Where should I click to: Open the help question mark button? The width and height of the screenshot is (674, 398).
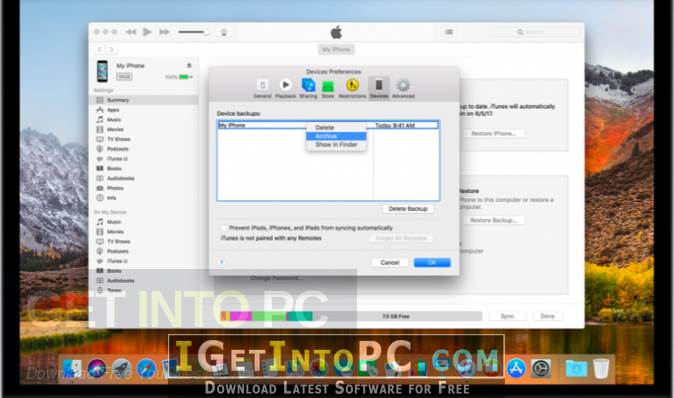[222, 263]
